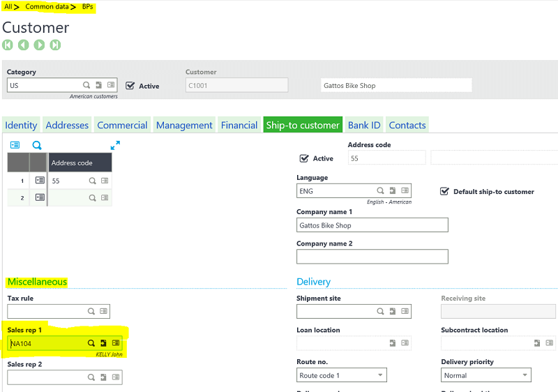This screenshot has width=558, height=392.
Task: Switch to the Financial tab
Action: point(239,125)
